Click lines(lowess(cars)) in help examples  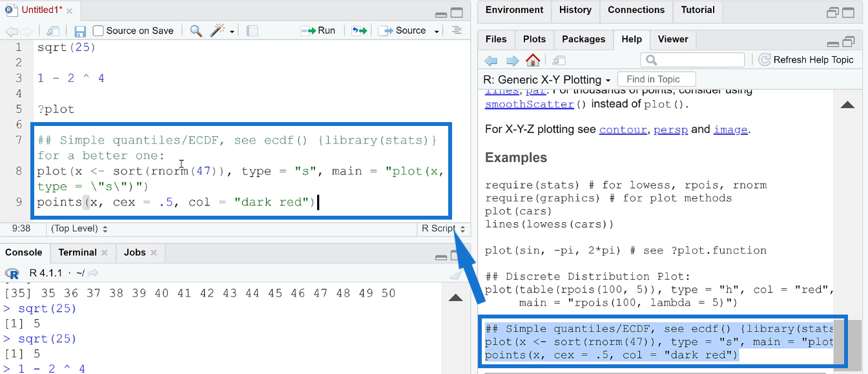pos(550,224)
